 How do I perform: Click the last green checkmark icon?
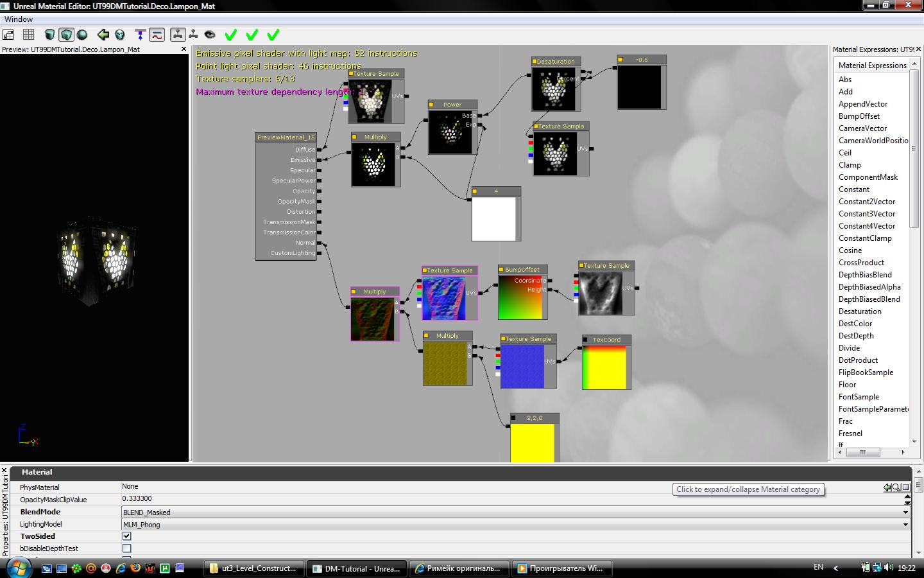(273, 35)
